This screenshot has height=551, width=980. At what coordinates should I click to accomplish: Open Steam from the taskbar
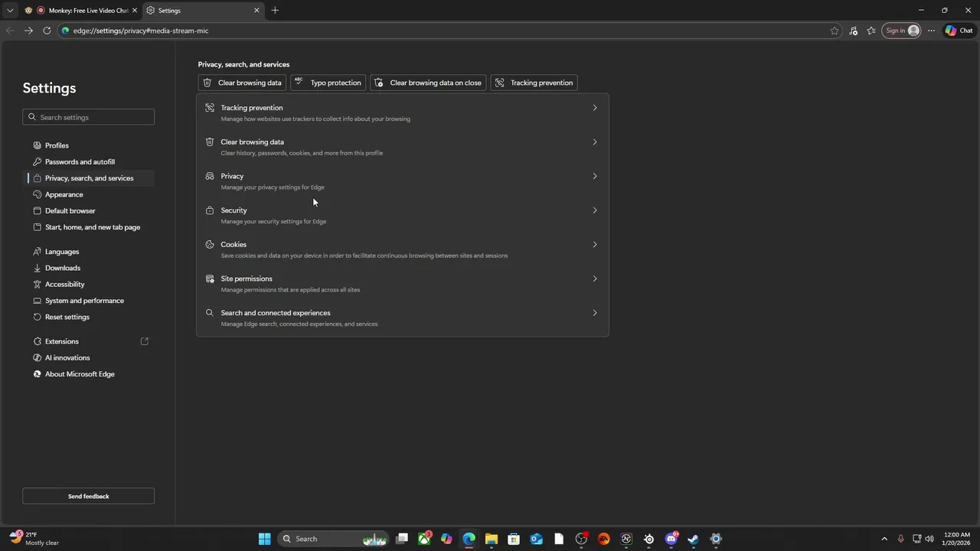click(694, 539)
